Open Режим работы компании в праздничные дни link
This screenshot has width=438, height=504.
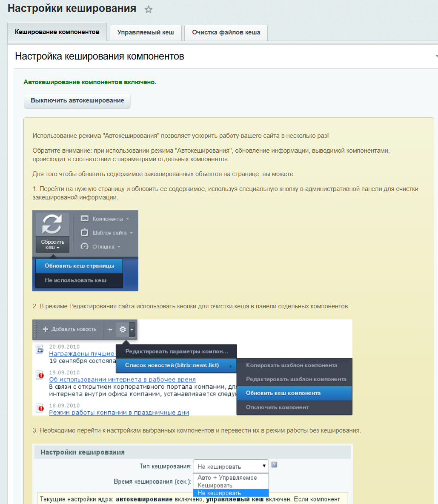[x=119, y=413]
